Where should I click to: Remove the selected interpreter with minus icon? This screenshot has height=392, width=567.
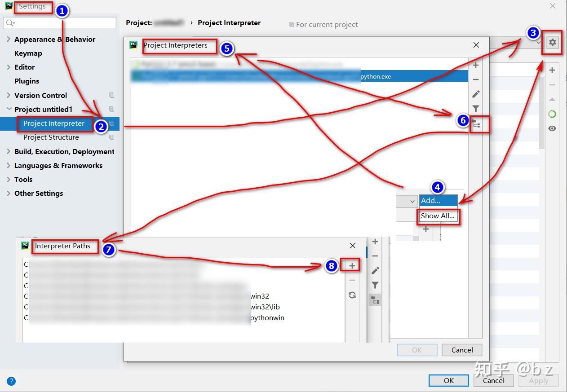coord(475,79)
